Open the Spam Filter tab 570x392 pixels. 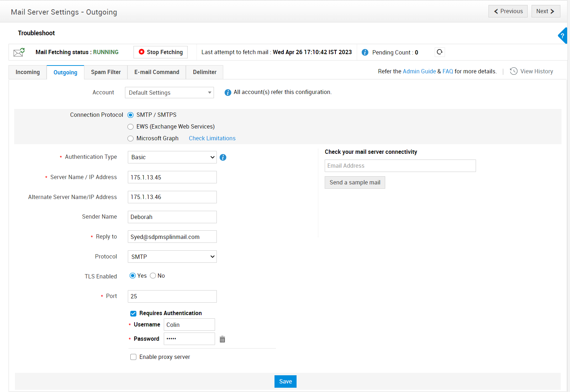[x=106, y=72]
